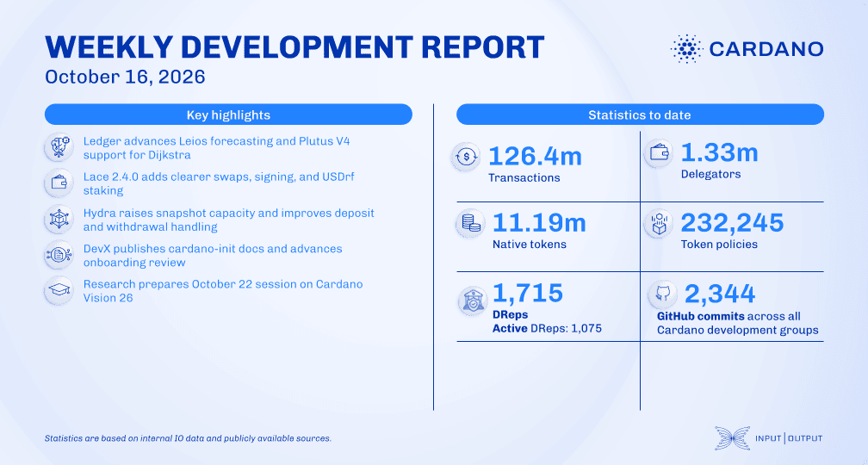Click the Research graduation cap icon

coord(59,290)
